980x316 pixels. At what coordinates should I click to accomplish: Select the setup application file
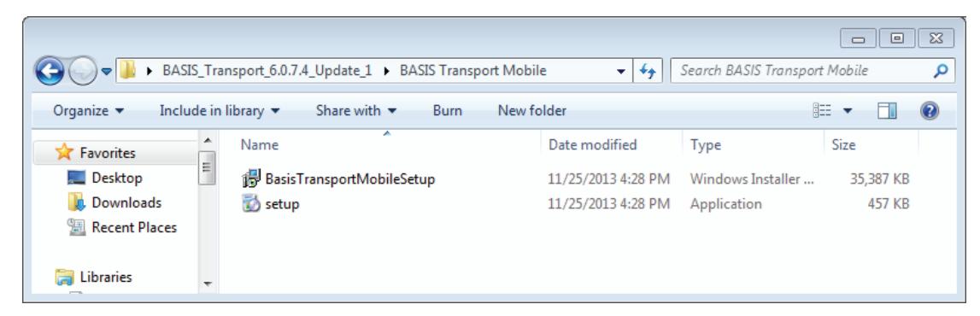270,203
